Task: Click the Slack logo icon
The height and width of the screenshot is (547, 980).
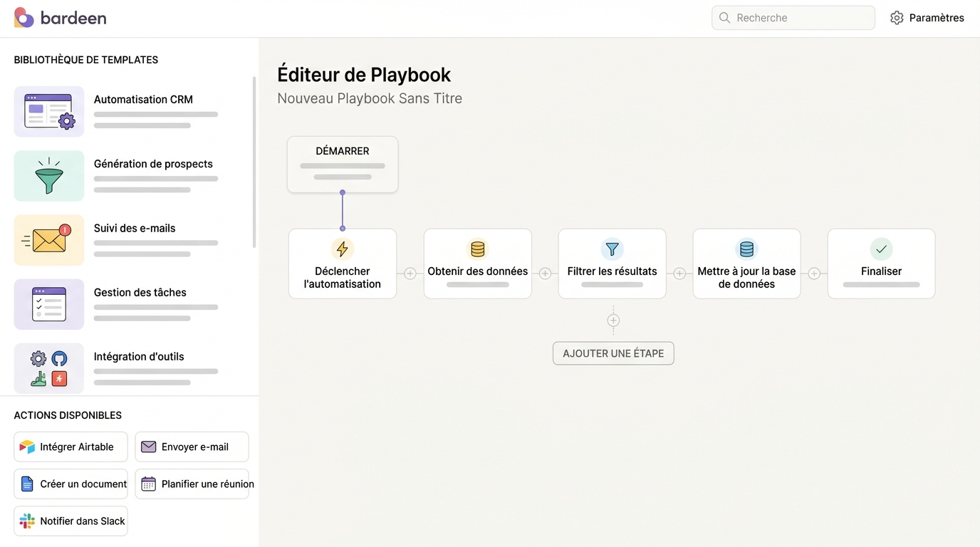Action: tap(27, 521)
